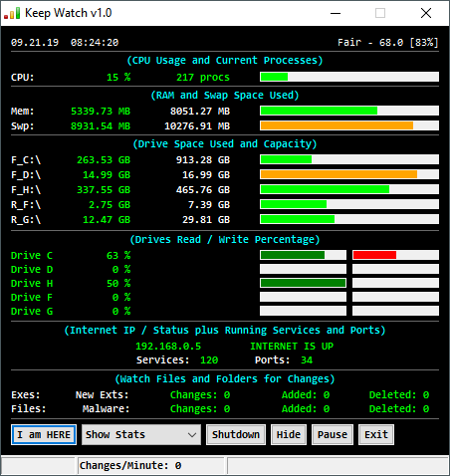Screen dimensions: 450x476
Task: Click the Keep Watch app icon in title bar
Action: pos(12,13)
